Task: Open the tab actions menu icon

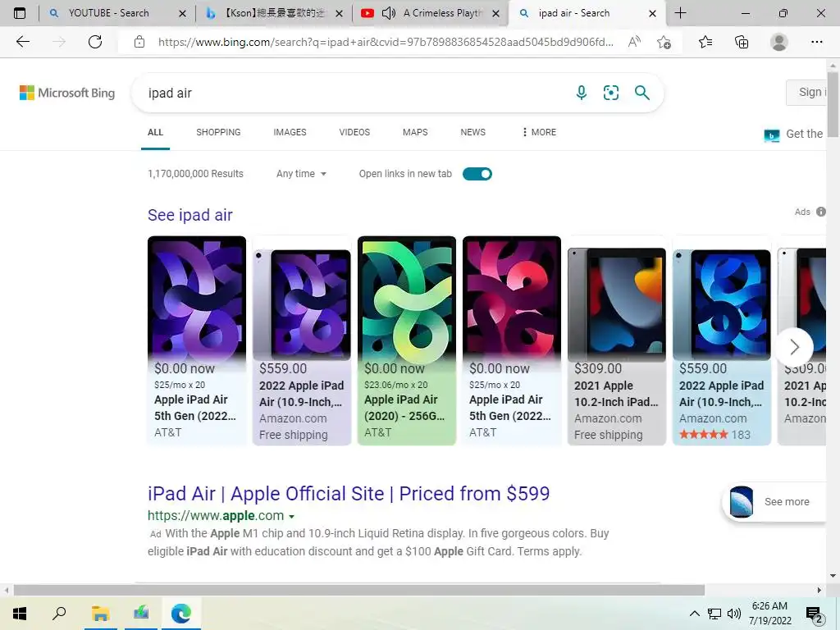Action: coord(20,13)
